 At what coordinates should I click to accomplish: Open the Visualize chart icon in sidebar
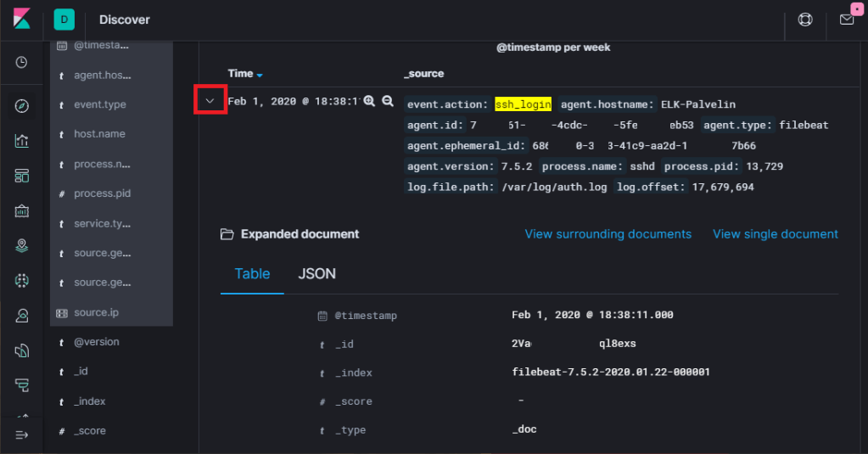click(22, 141)
